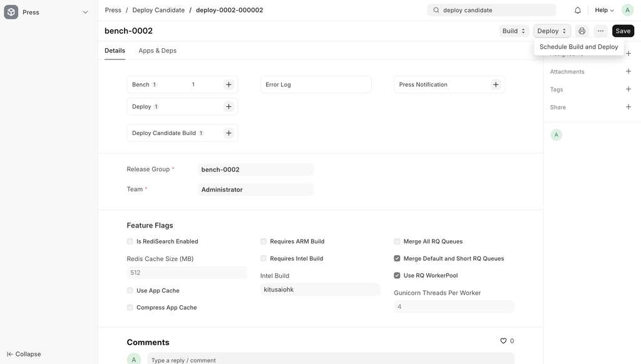Add a tag via the Tags plus icon

coord(627,88)
